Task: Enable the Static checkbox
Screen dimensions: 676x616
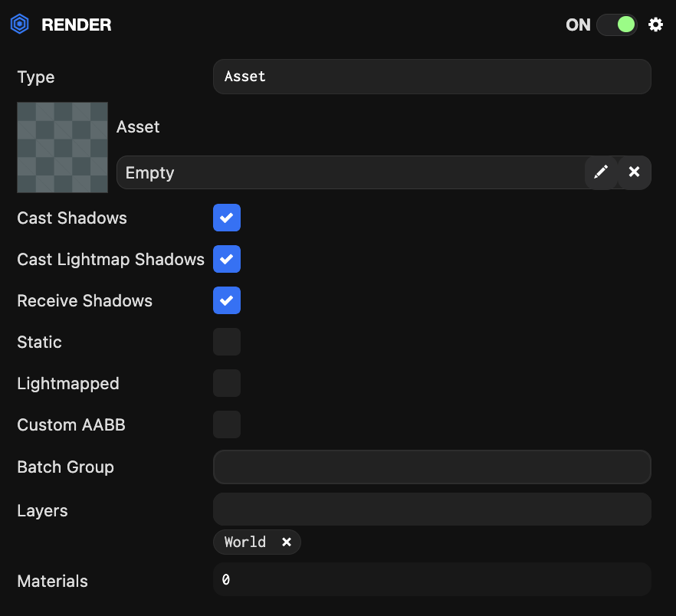Action: pos(227,342)
